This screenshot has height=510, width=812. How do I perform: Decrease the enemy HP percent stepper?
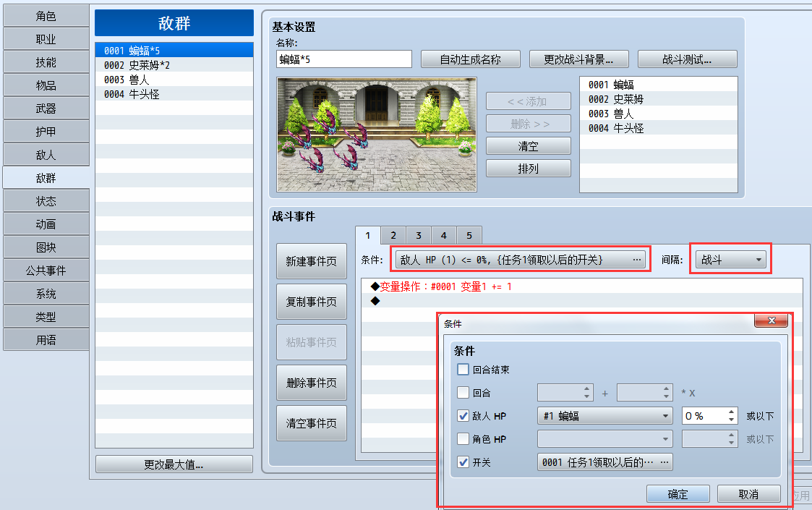pos(731,420)
